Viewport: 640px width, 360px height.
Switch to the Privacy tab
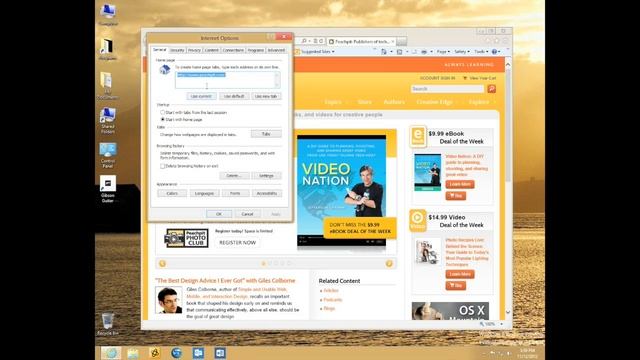point(194,50)
